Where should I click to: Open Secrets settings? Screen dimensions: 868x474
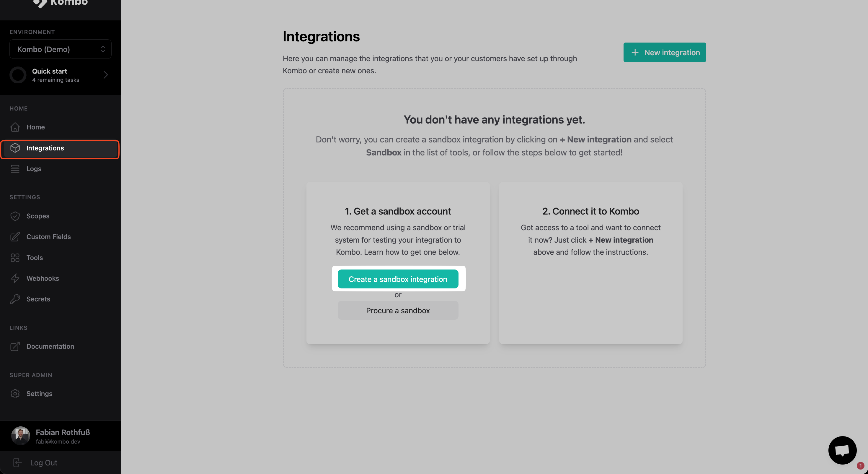click(x=60, y=299)
